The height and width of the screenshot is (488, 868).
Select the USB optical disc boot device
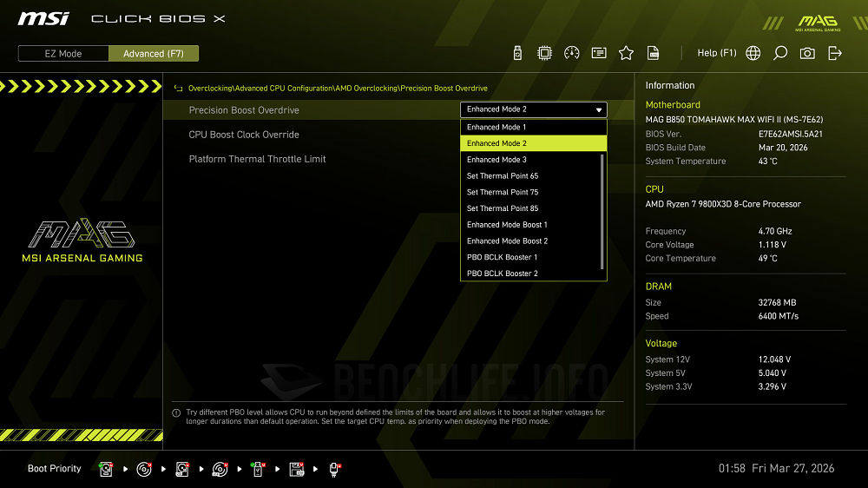pos(220,469)
